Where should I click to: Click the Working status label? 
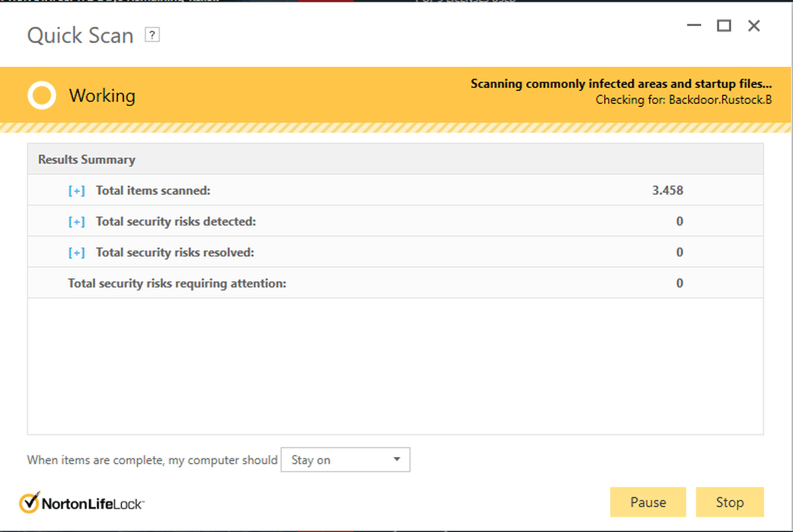point(102,96)
